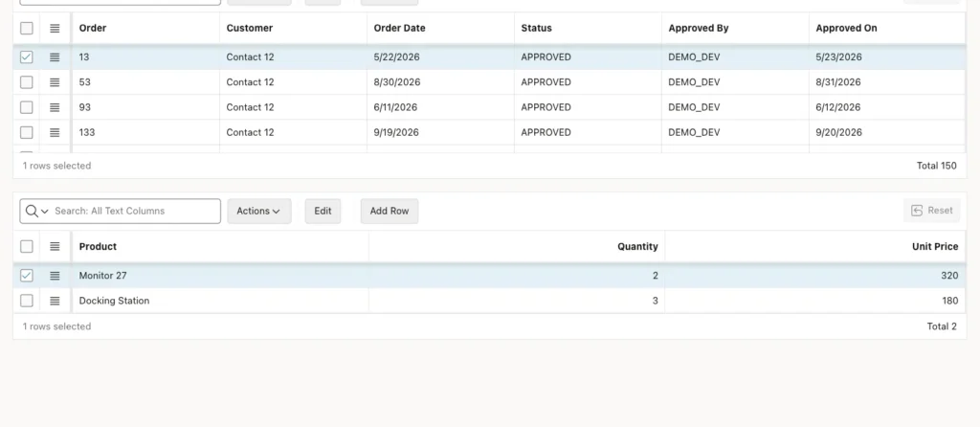Click quantity cell of Monitor 27 row
This screenshot has height=427, width=980.
pyautogui.click(x=517, y=275)
